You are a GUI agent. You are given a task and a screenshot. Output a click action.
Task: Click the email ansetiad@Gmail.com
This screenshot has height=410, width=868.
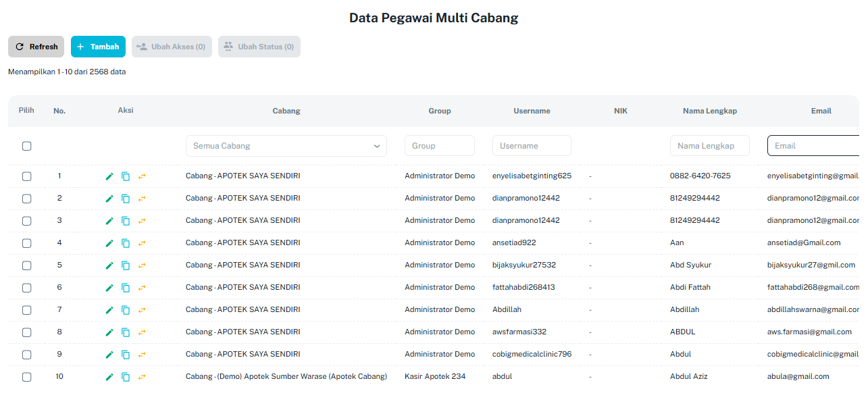pyautogui.click(x=804, y=242)
